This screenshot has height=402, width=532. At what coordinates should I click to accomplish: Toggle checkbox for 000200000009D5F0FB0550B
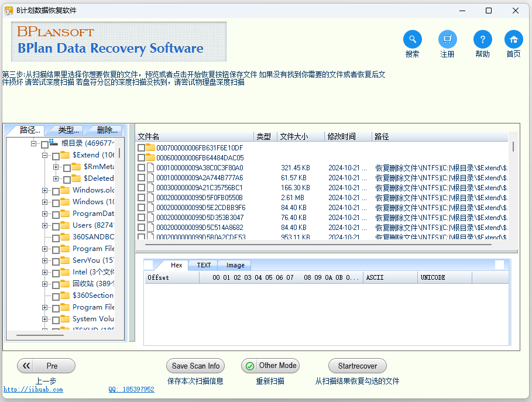click(141, 198)
